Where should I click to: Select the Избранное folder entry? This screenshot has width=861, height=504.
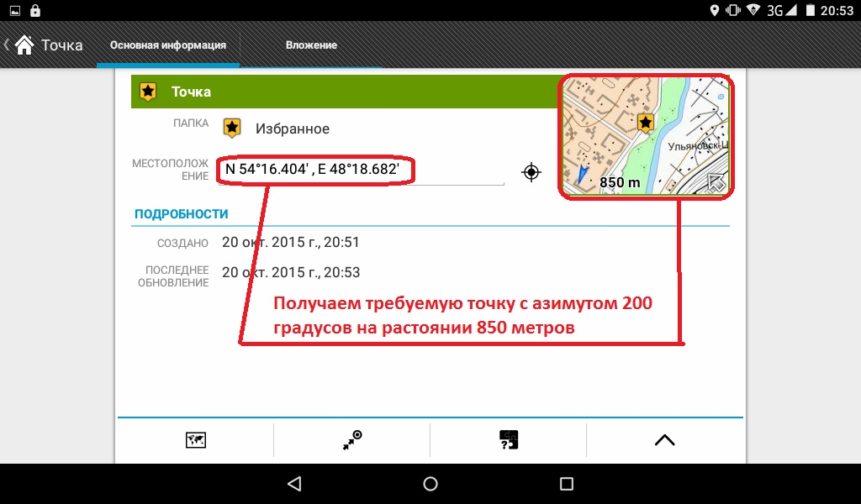(x=292, y=129)
